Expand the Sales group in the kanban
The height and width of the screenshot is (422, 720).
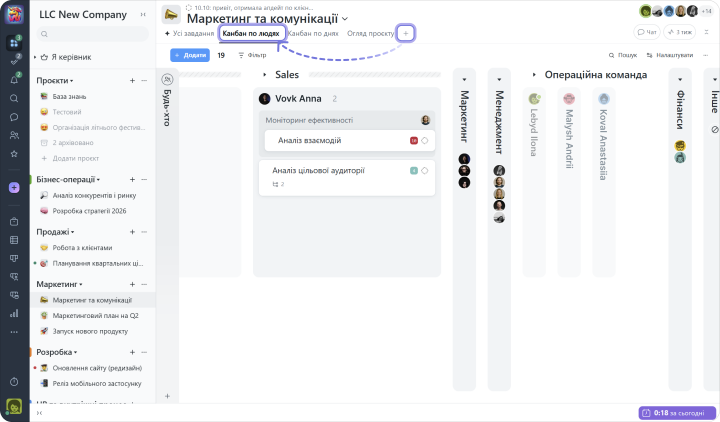click(265, 75)
